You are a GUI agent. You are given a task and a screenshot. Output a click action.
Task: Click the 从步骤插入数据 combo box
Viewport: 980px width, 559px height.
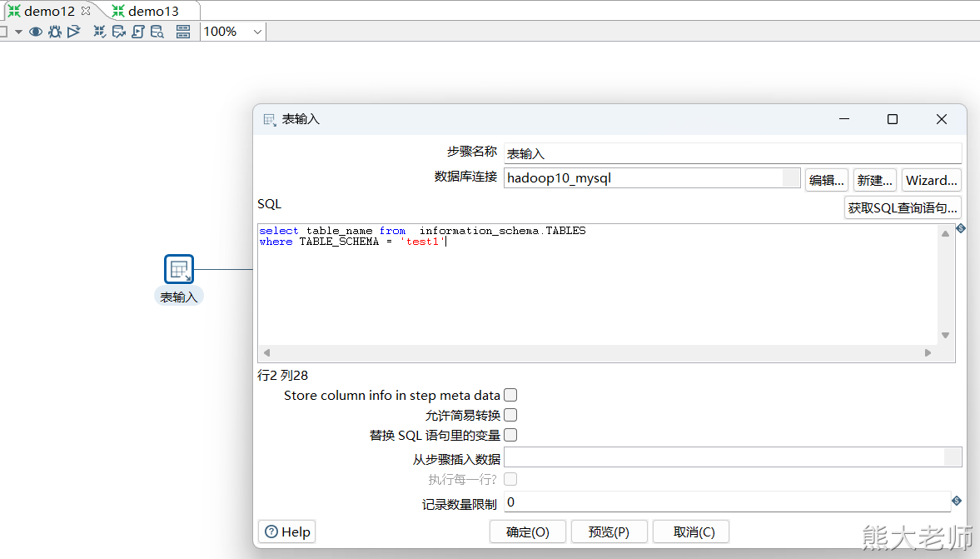[733, 457]
